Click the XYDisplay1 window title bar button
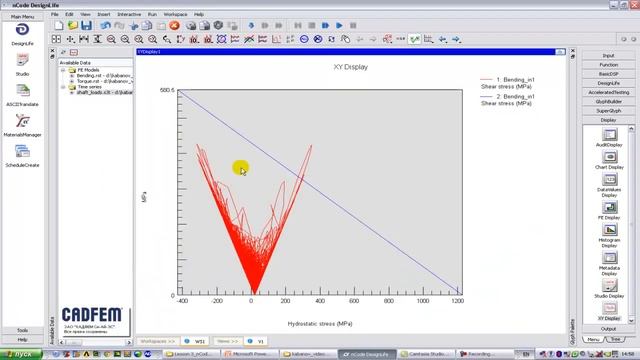Image resolution: width=640 pixels, height=360 pixels. (560, 52)
